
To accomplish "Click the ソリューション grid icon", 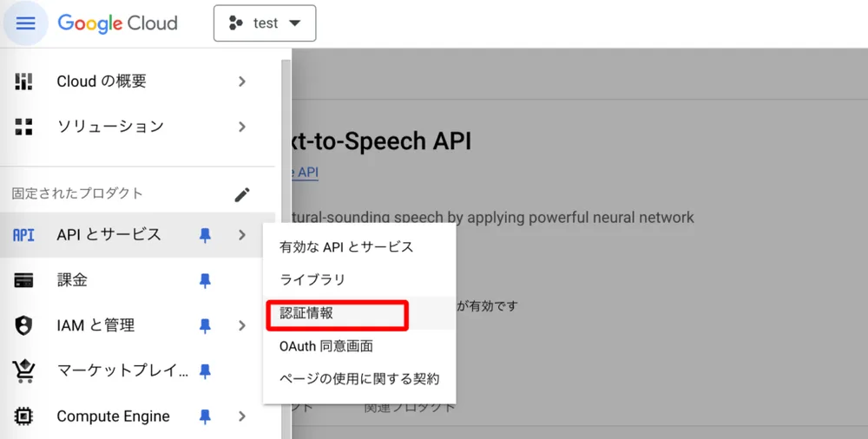I will click(x=23, y=127).
